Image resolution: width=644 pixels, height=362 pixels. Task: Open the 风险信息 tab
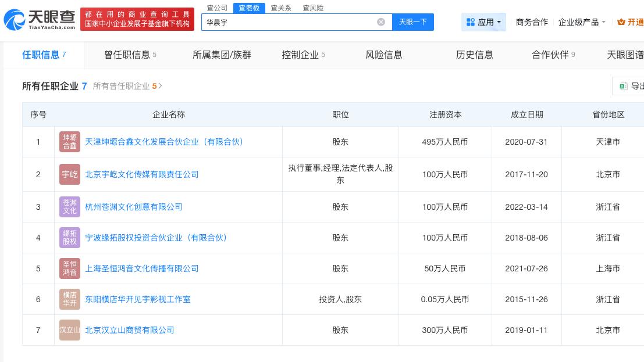click(384, 55)
